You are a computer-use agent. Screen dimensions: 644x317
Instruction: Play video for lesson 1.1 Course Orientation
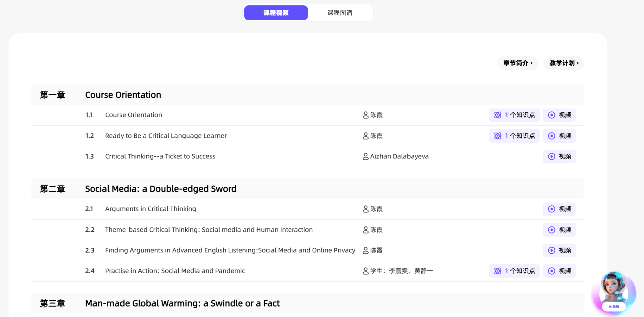pyautogui.click(x=559, y=115)
